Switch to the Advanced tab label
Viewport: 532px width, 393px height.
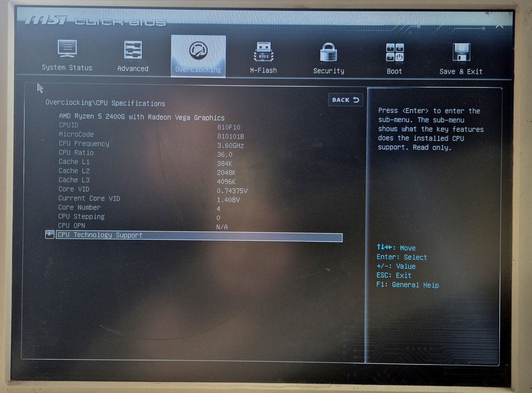(133, 68)
